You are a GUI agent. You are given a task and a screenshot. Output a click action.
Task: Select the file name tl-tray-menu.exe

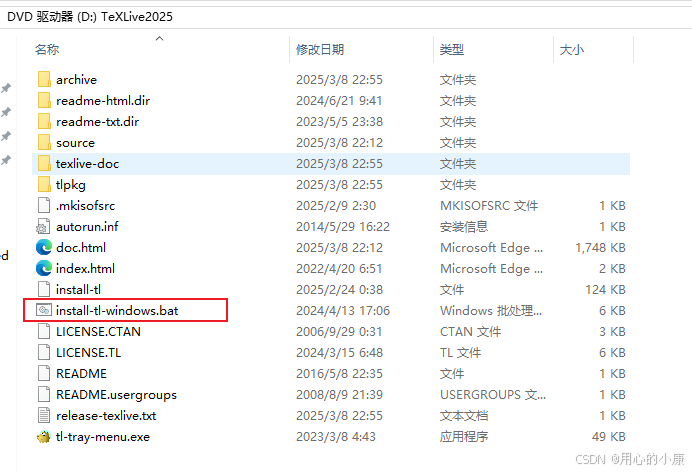[103, 437]
